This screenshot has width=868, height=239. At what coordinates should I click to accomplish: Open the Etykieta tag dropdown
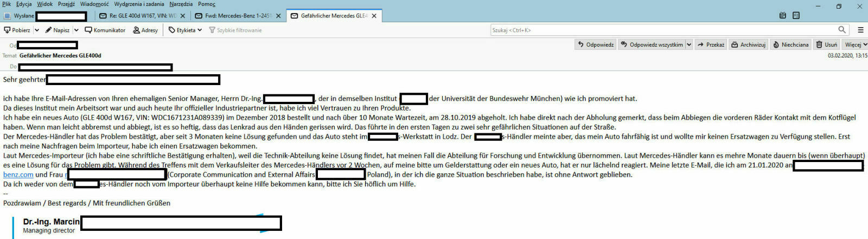(x=185, y=30)
